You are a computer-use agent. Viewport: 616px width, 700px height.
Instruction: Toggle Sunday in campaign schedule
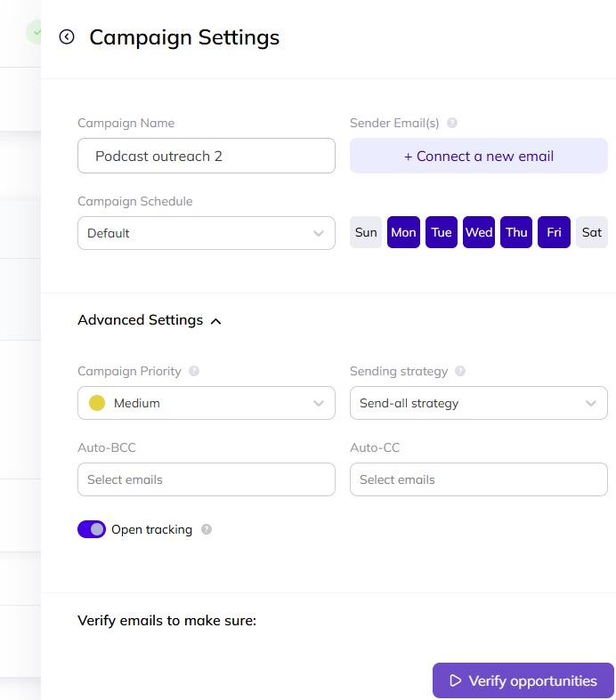pyautogui.click(x=366, y=232)
